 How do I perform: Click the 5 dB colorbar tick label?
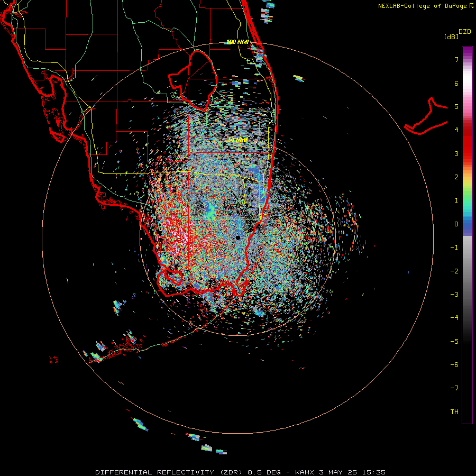pos(456,106)
